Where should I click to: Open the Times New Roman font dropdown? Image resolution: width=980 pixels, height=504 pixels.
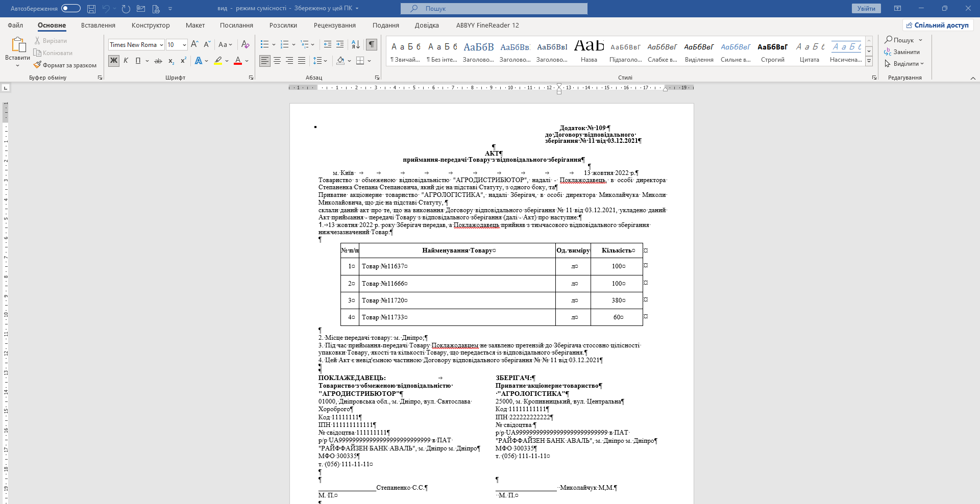[x=161, y=45]
